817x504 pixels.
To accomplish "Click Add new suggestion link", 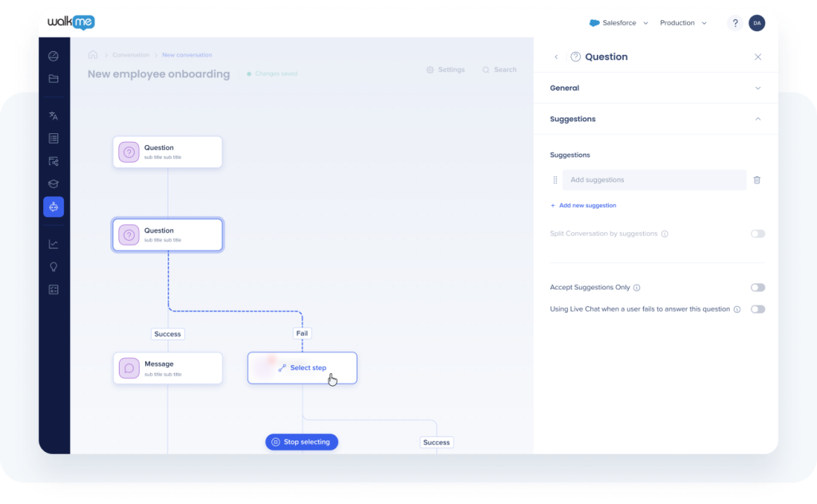I will tap(583, 206).
